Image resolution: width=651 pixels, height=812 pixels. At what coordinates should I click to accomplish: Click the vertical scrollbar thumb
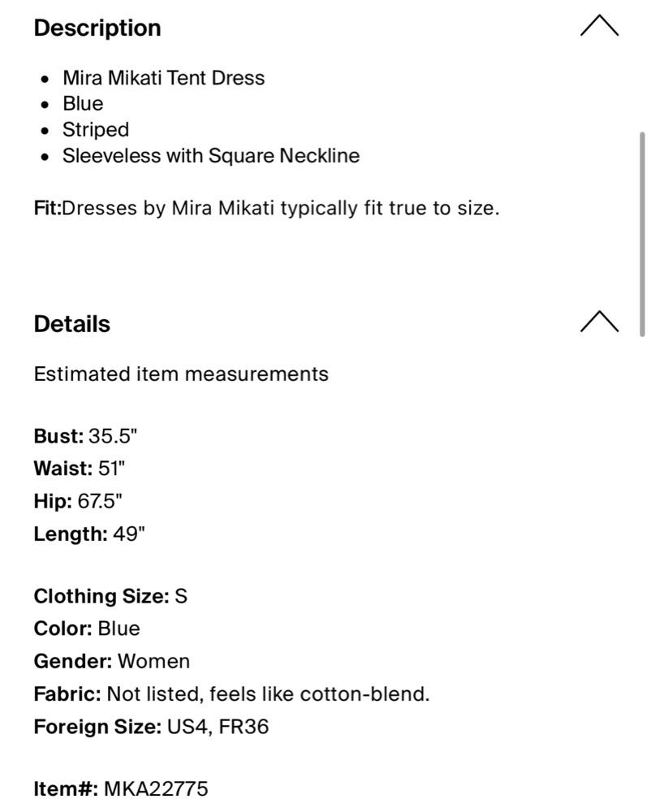(x=642, y=234)
